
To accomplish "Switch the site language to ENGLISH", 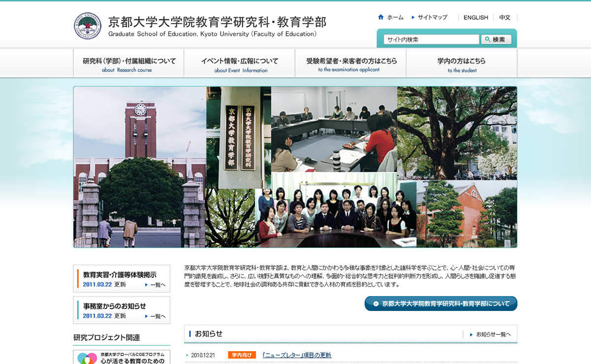I will point(476,17).
